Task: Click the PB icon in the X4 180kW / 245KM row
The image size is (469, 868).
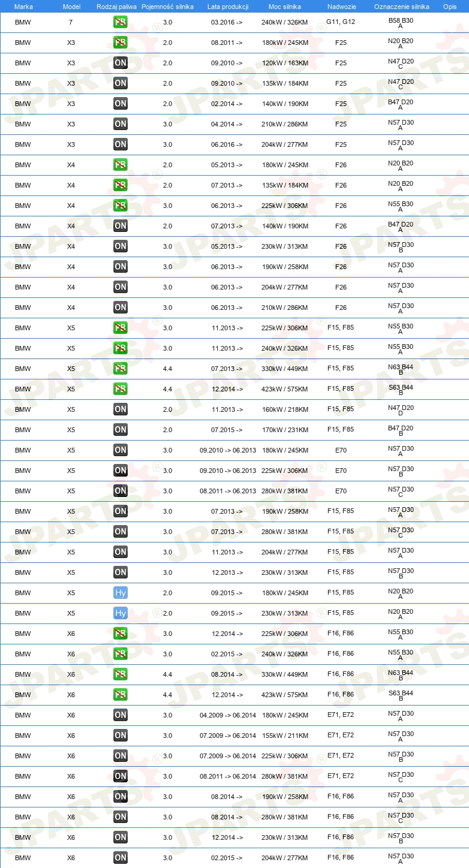Action: pos(121,165)
